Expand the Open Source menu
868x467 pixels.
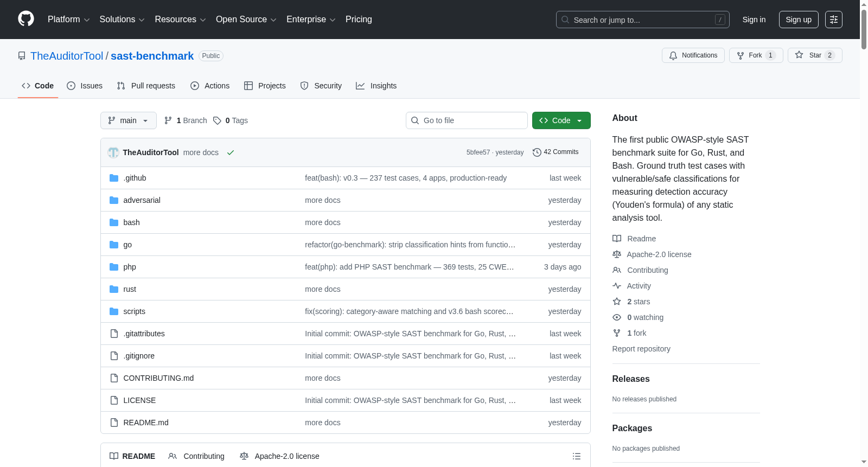click(x=246, y=20)
